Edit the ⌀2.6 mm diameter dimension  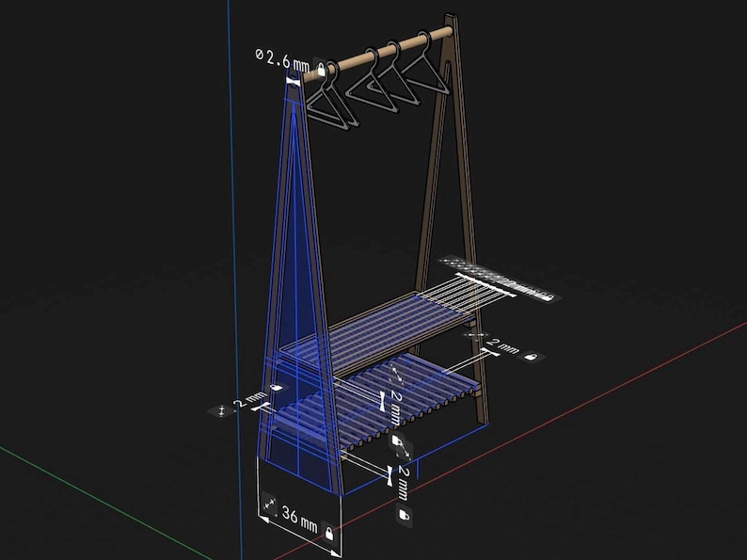pyautogui.click(x=282, y=60)
